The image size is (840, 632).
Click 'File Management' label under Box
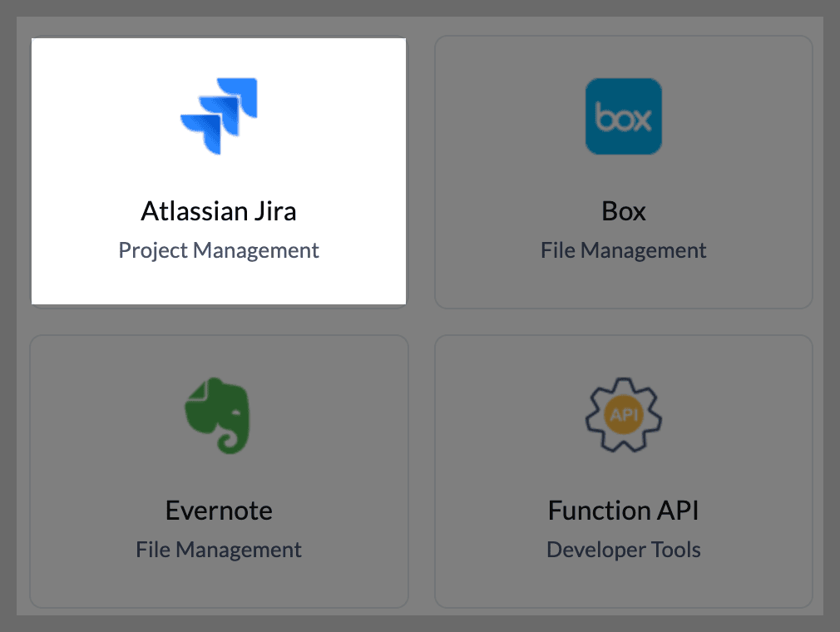624,250
